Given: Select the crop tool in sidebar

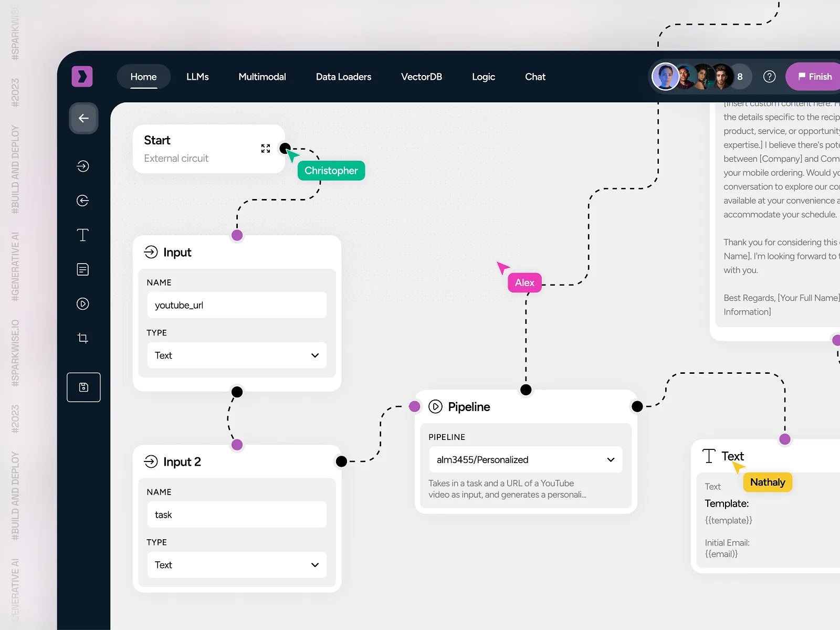Looking at the screenshot, I should [83, 338].
